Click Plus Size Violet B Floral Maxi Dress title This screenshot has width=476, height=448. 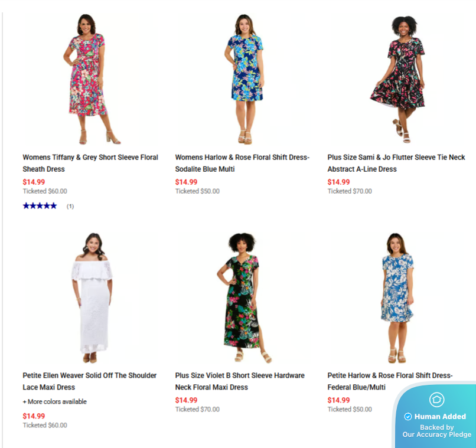click(x=240, y=381)
